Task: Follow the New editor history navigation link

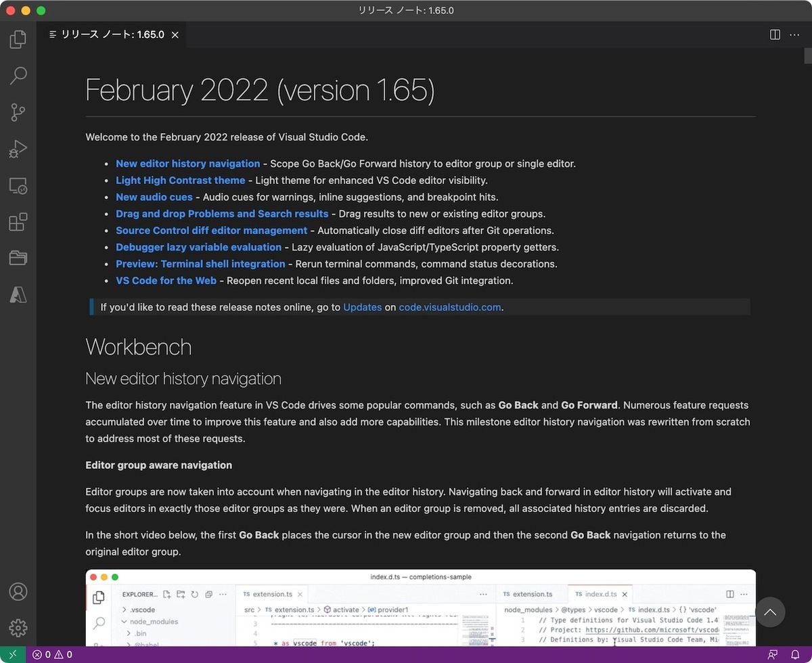Action: click(x=187, y=164)
